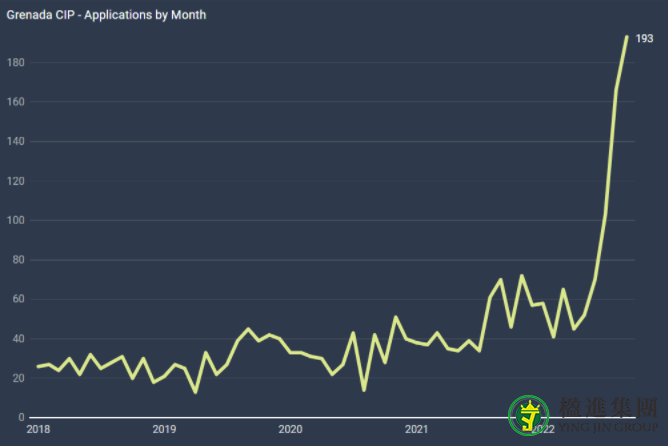Click the y-axis label '120'
668x446 pixels.
pyautogui.click(x=16, y=181)
